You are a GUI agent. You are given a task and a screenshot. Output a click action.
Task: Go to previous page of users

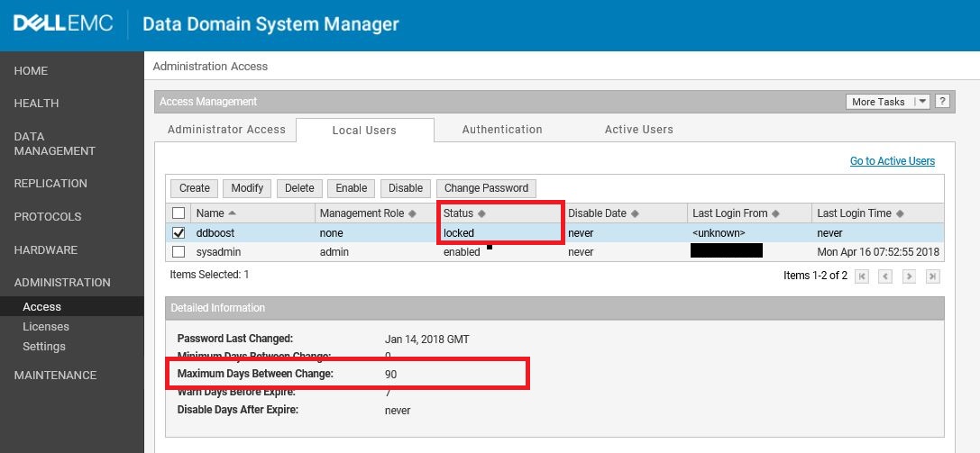pos(885,276)
